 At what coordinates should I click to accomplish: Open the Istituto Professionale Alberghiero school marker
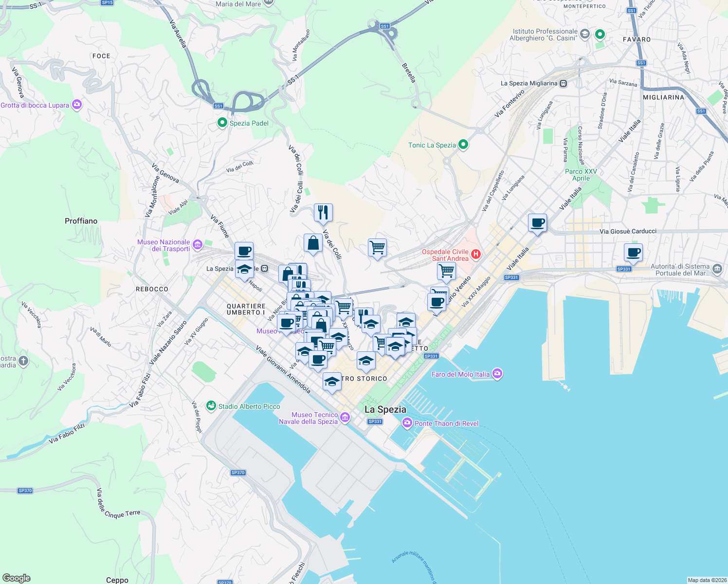click(584, 33)
